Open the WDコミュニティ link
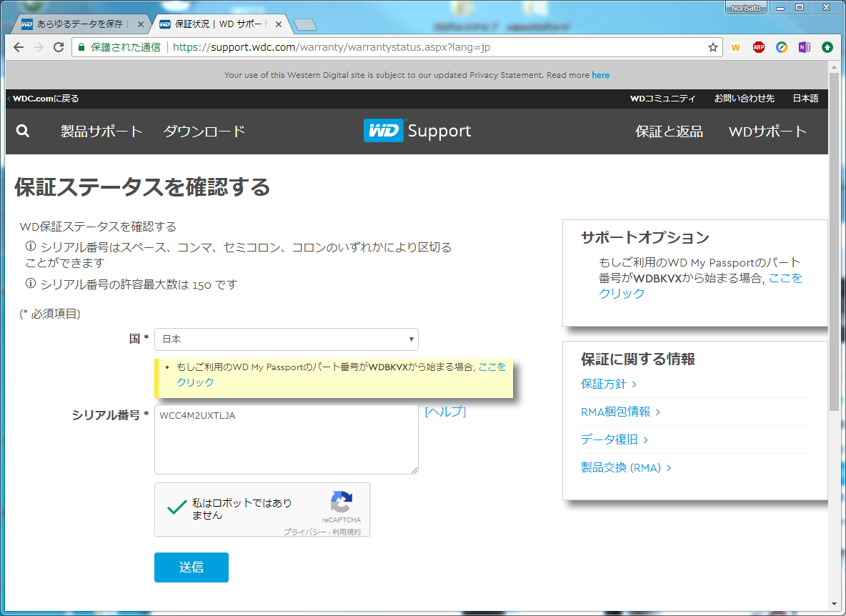This screenshot has width=846, height=616. coord(662,99)
